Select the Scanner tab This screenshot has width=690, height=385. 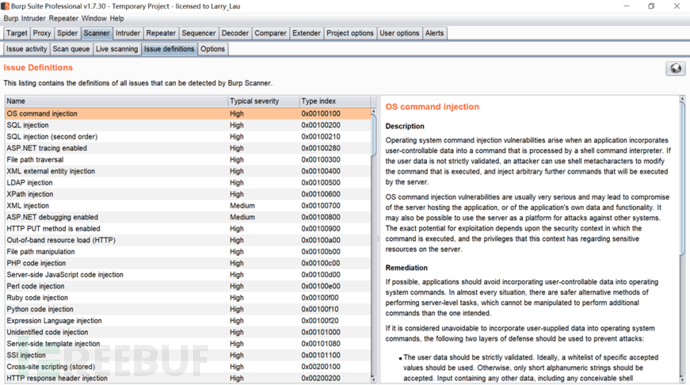(96, 33)
